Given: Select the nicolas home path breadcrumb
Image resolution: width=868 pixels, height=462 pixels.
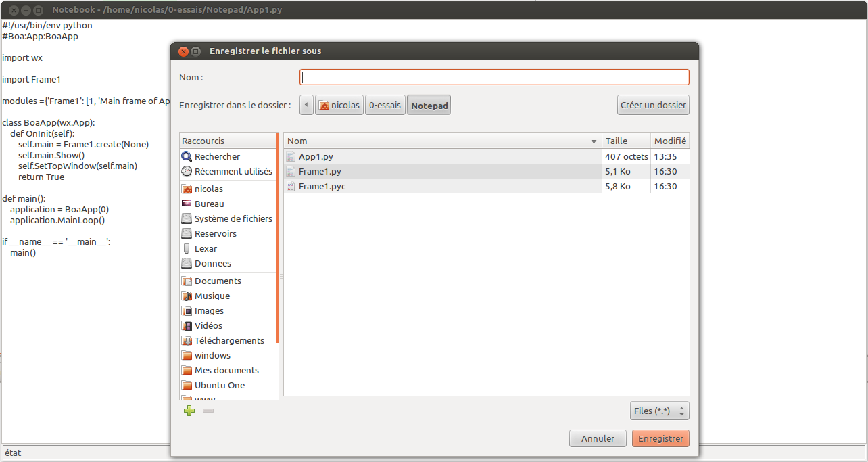Looking at the screenshot, I should [339, 105].
